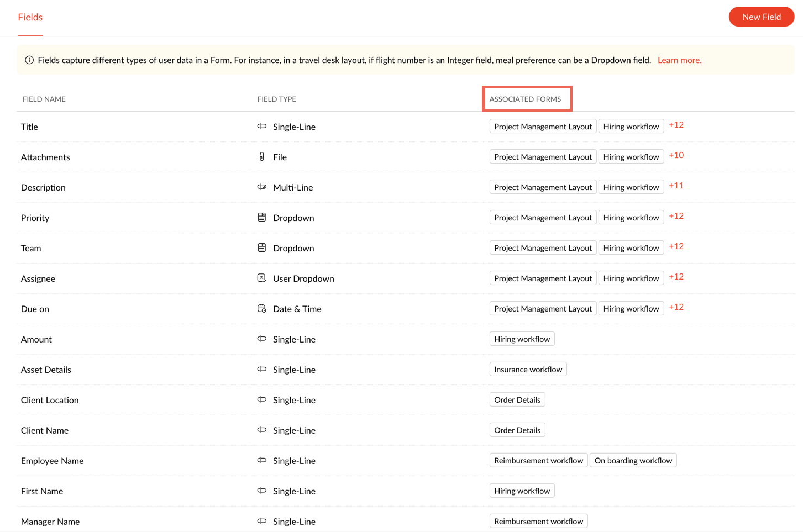Image resolution: width=803 pixels, height=532 pixels.
Task: Select the Client Name field name
Action: point(45,431)
